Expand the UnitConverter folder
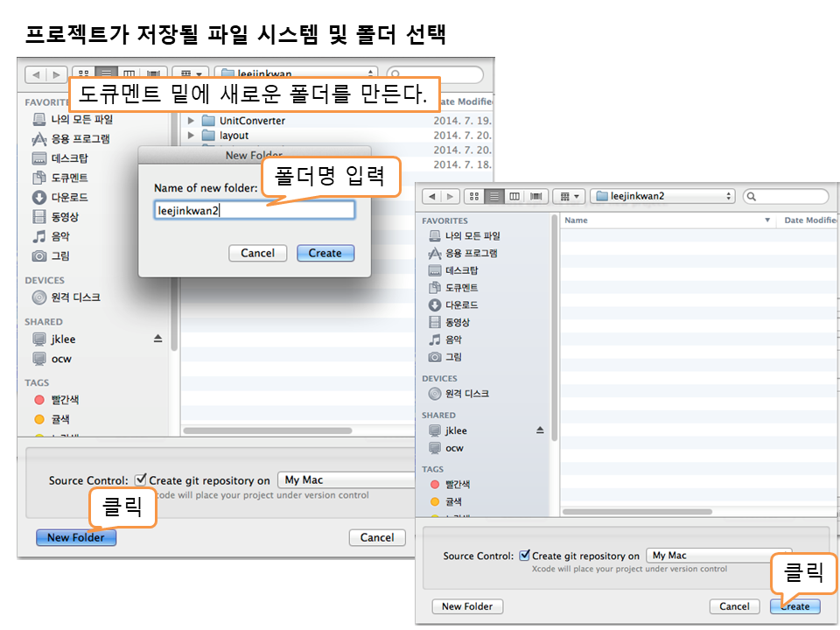 point(191,121)
